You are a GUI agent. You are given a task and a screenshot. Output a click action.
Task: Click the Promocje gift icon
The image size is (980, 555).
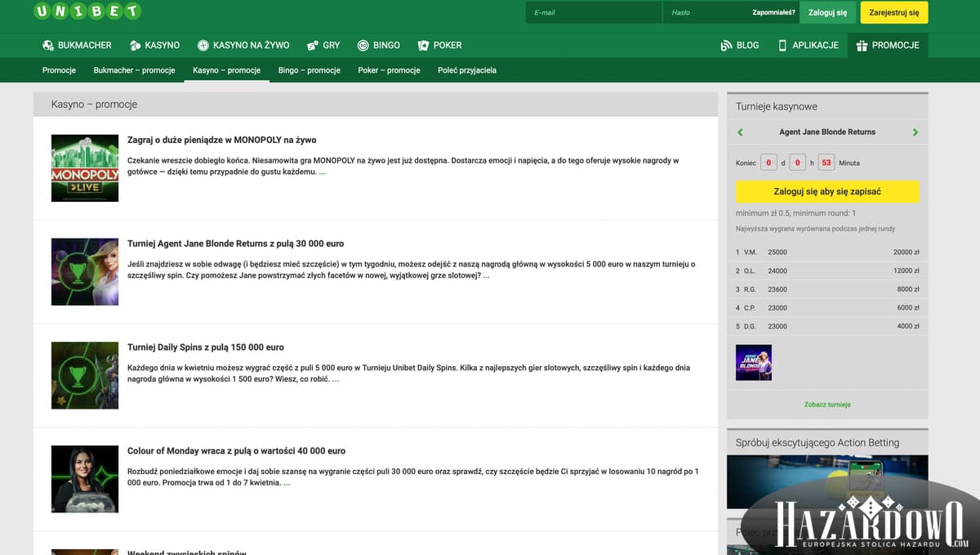(x=862, y=46)
